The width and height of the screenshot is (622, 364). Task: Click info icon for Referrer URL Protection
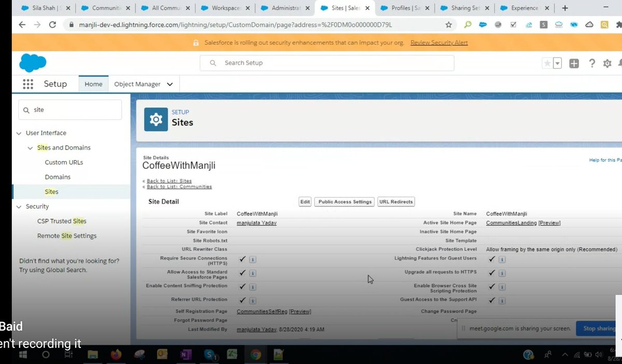(252, 300)
